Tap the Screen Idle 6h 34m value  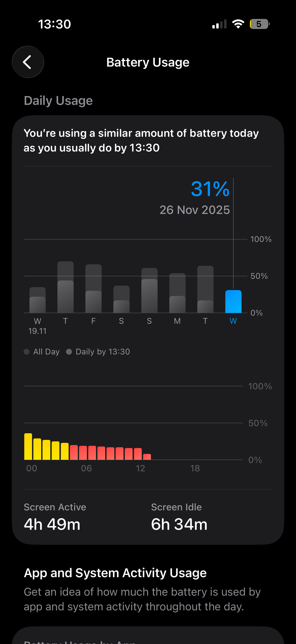179,524
